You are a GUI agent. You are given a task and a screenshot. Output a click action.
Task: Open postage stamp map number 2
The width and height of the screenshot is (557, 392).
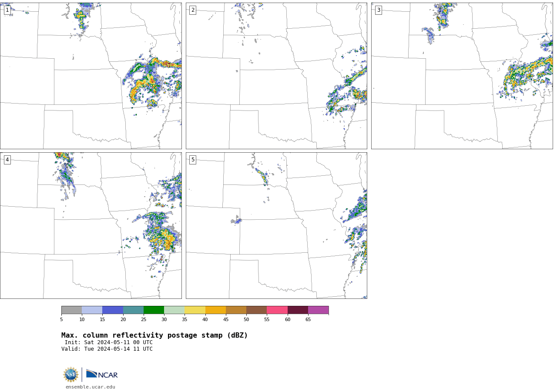276,76
